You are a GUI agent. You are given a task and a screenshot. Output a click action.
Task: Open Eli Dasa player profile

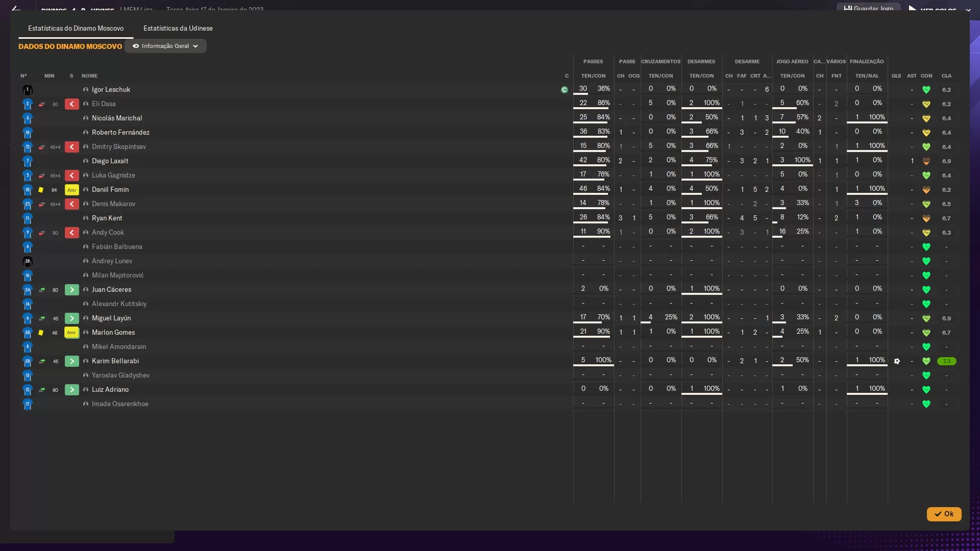click(x=104, y=104)
